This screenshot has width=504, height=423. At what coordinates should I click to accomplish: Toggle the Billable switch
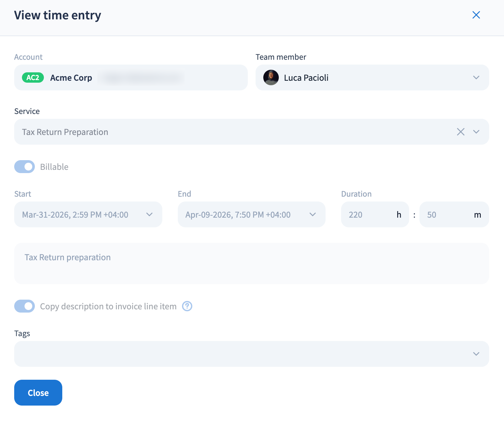25,167
